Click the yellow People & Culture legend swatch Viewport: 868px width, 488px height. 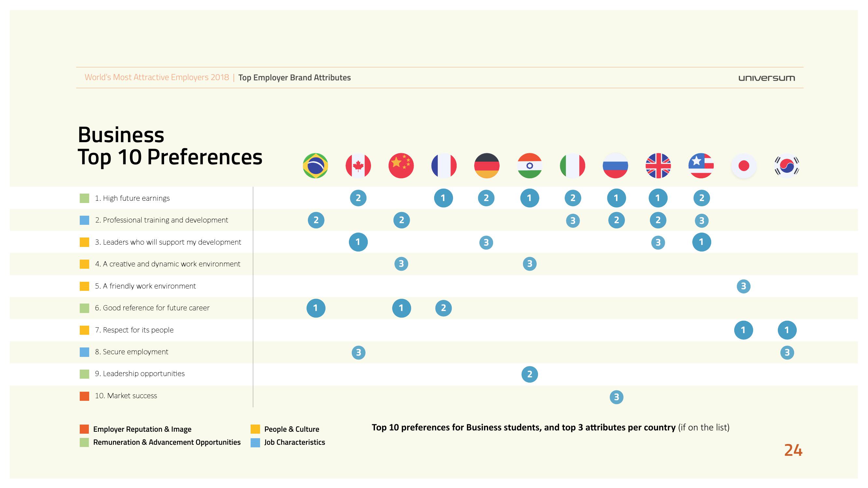255,429
